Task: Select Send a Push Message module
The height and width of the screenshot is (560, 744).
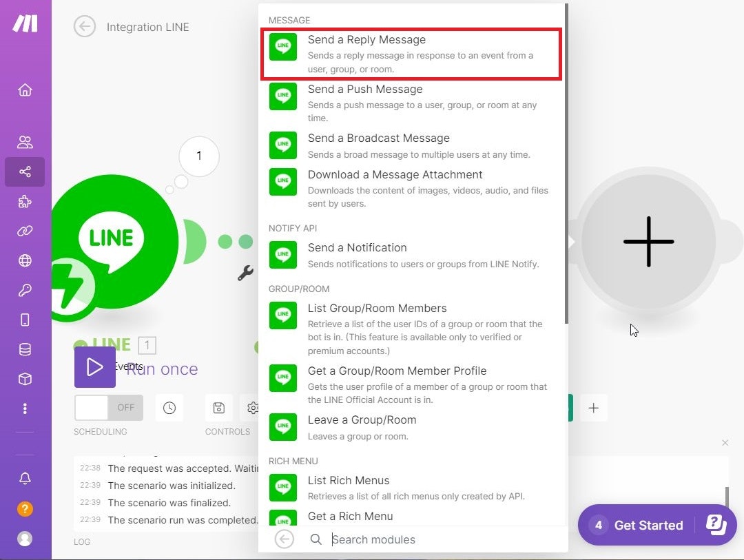Action: pos(411,103)
